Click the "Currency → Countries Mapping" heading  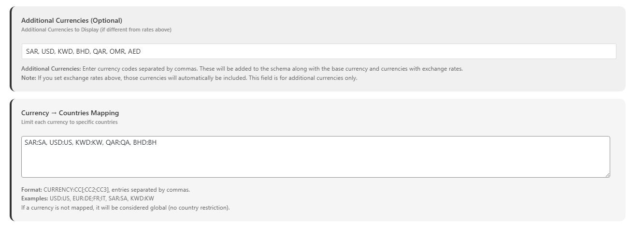point(70,113)
